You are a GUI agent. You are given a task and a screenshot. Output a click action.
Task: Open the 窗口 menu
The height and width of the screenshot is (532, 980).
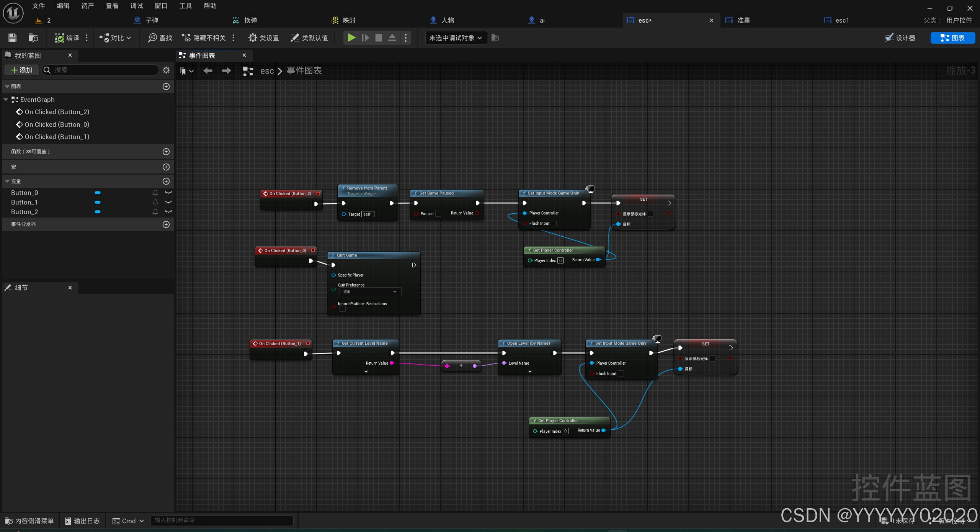161,6
